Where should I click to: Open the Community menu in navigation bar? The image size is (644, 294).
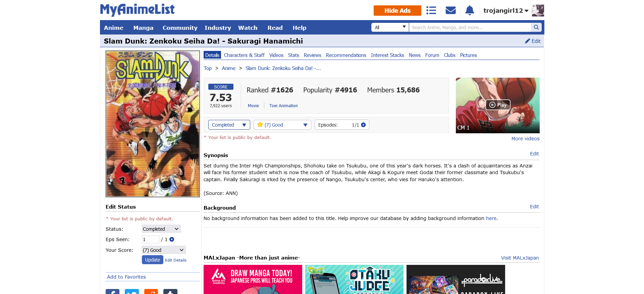(180, 28)
